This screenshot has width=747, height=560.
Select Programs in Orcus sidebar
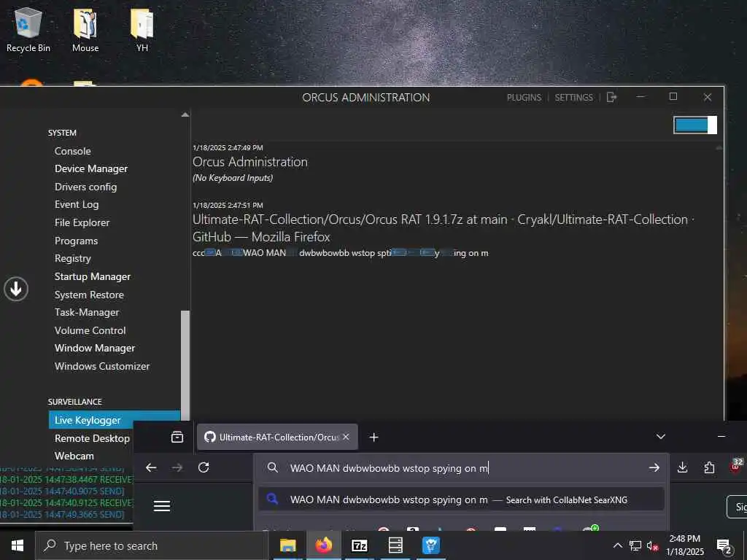76,241
